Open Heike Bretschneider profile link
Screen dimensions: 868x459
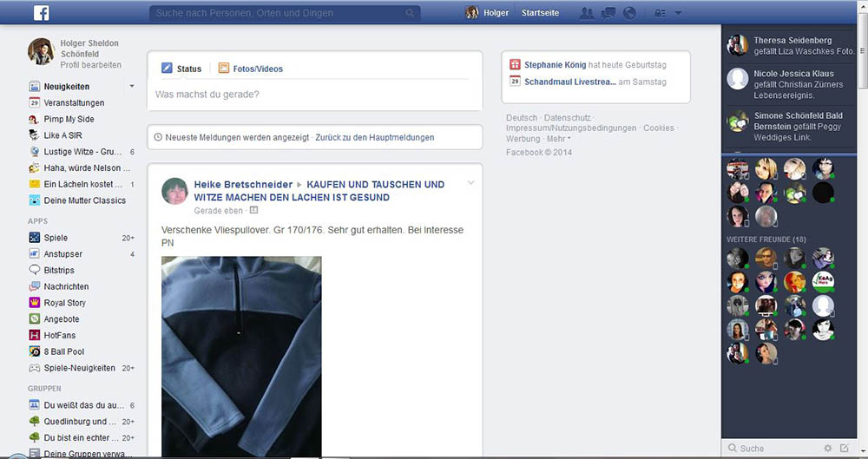(243, 184)
